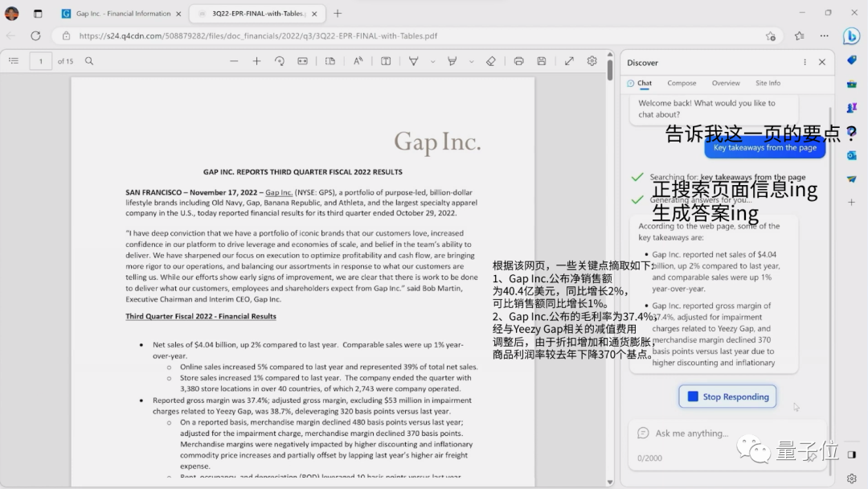Image resolution: width=868 pixels, height=489 pixels.
Task: Switch to the Site Info tab
Action: point(768,83)
